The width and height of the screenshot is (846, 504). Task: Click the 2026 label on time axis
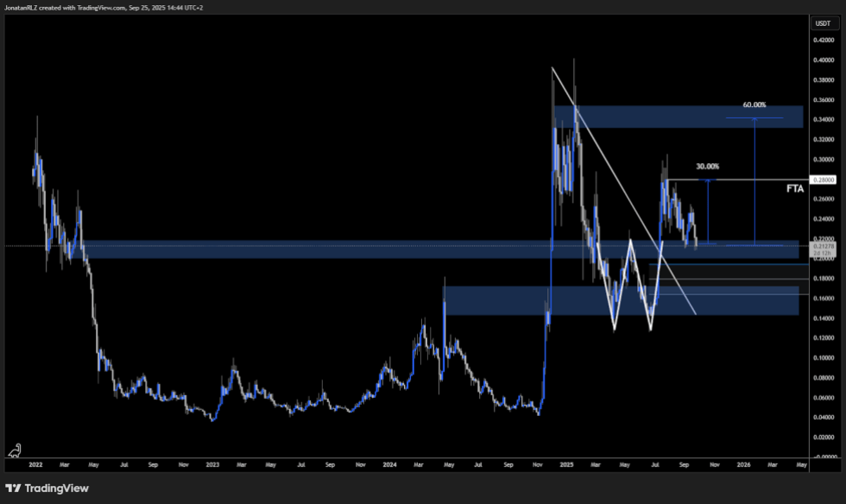click(743, 463)
